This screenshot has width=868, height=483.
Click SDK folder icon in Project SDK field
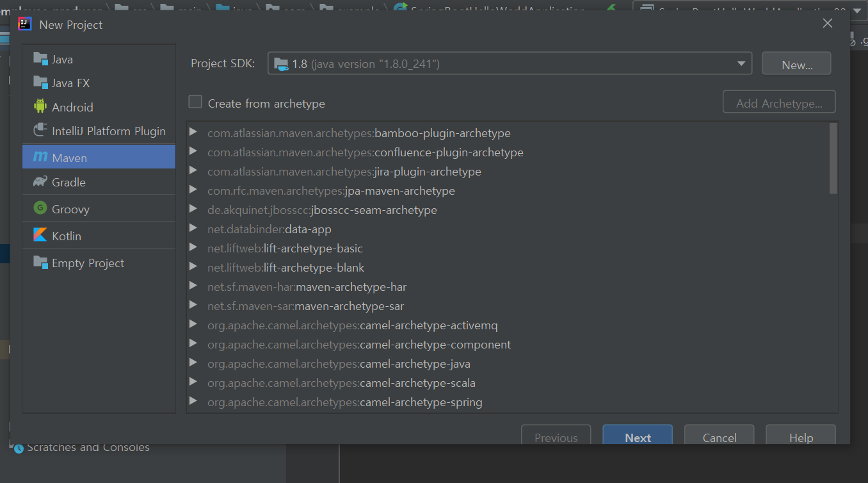click(x=280, y=64)
